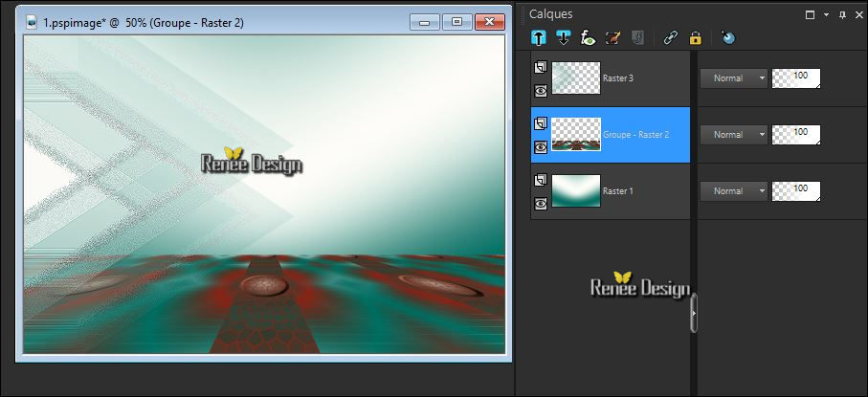Click the Calques panel splitter handle
This screenshot has width=868, height=397.
click(x=694, y=313)
